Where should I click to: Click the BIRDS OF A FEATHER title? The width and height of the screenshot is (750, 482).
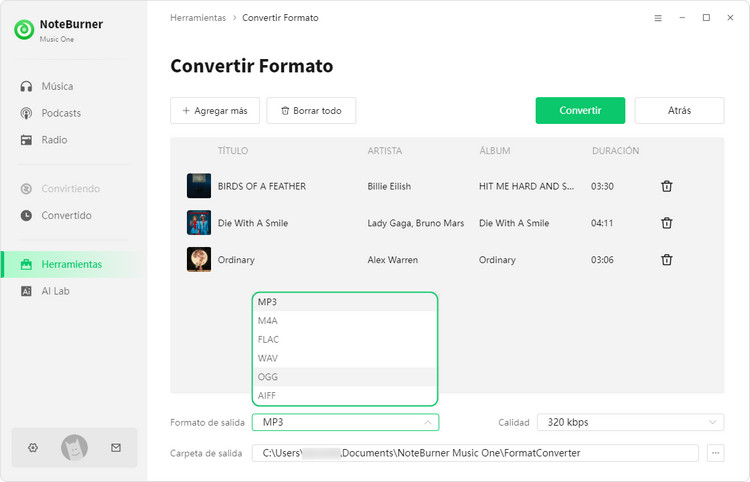tap(262, 186)
